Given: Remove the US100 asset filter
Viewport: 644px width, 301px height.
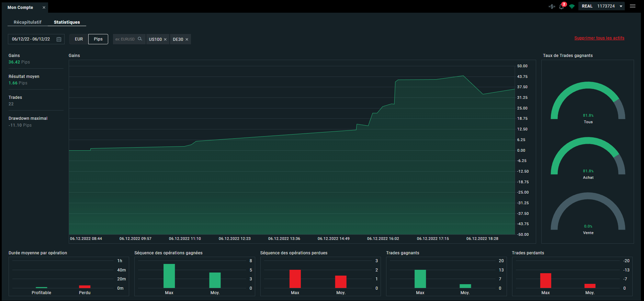Looking at the screenshot, I should point(165,39).
